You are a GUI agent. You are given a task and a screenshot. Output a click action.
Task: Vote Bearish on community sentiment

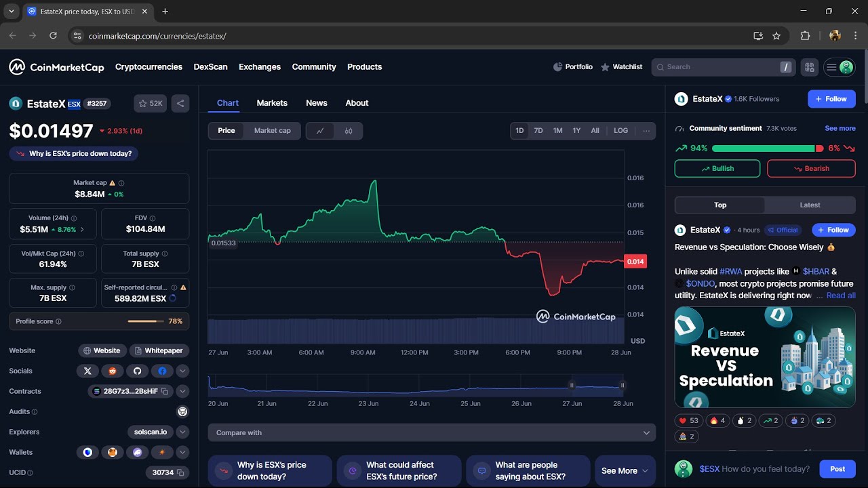click(811, 169)
